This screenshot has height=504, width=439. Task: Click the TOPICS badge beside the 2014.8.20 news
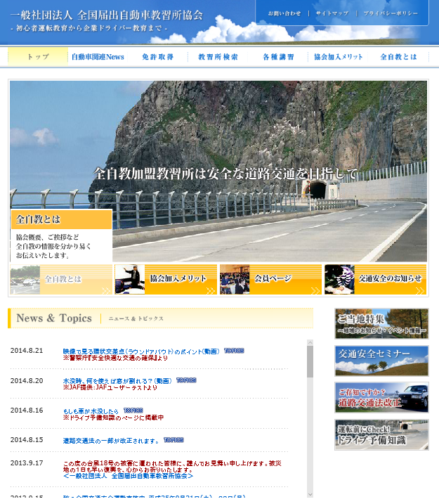pyautogui.click(x=185, y=380)
